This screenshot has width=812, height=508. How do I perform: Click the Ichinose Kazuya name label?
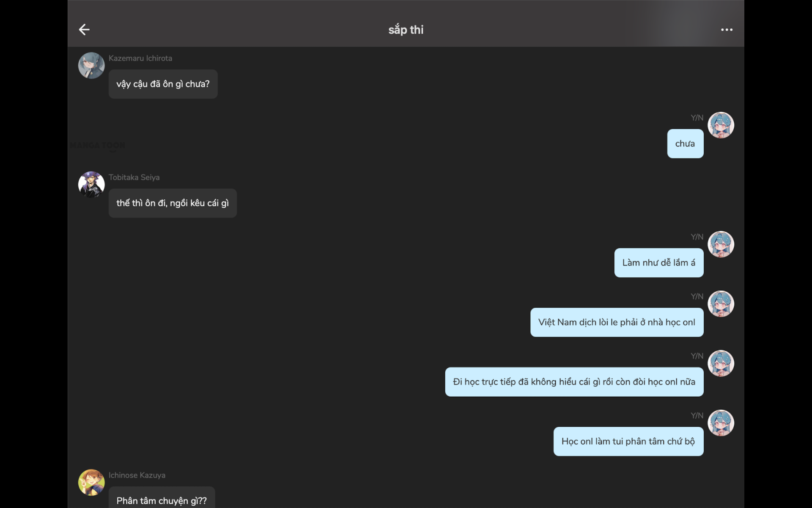pos(137,475)
